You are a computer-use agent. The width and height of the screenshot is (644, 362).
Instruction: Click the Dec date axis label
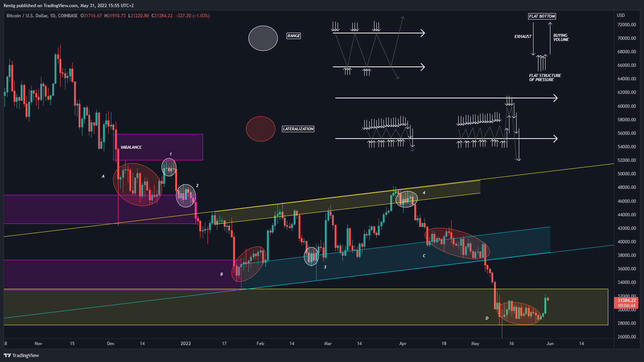pyautogui.click(x=111, y=344)
